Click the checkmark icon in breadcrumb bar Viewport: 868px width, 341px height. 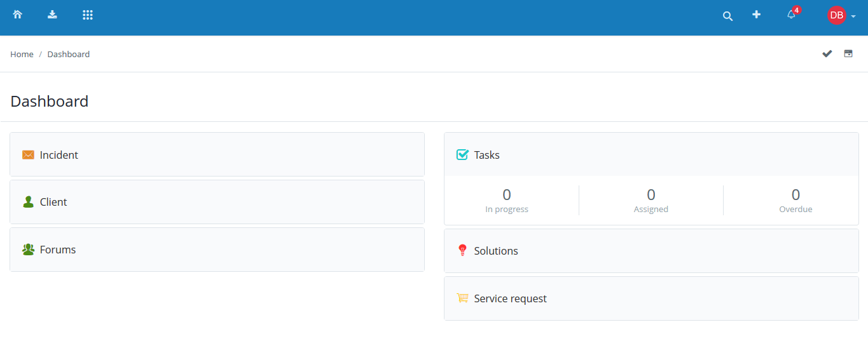pyautogui.click(x=827, y=54)
